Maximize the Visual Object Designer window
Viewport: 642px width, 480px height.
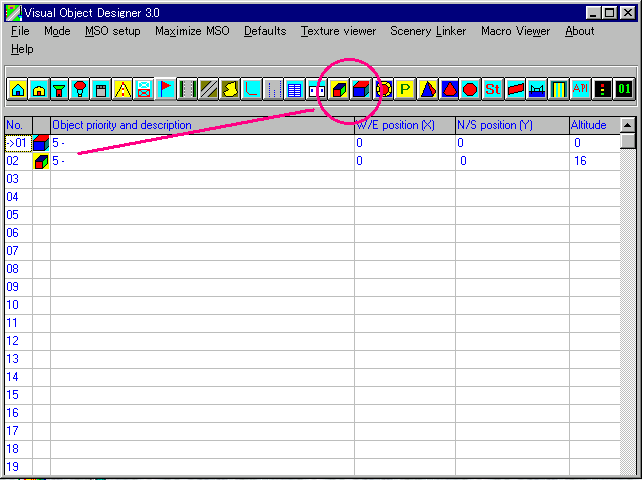pyautogui.click(x=610, y=13)
